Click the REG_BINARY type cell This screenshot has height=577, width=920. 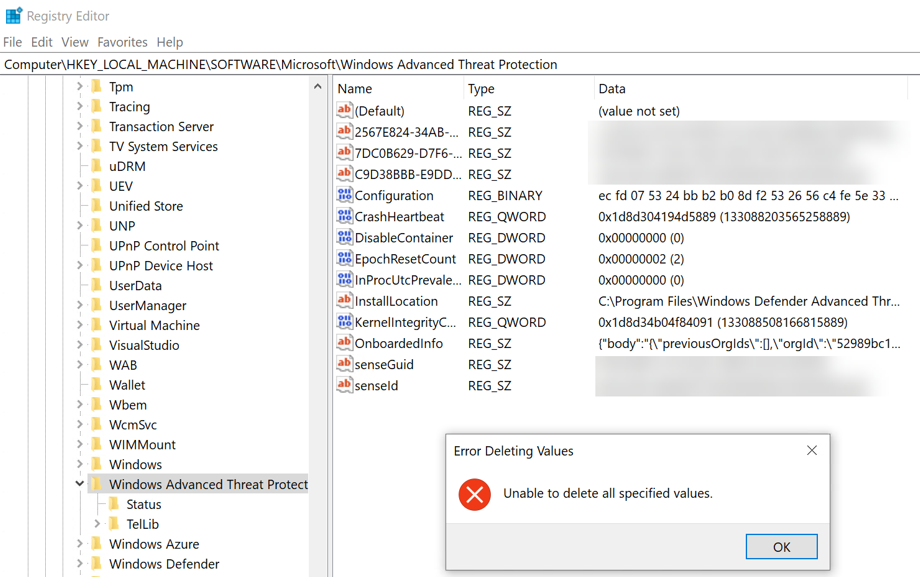(505, 195)
